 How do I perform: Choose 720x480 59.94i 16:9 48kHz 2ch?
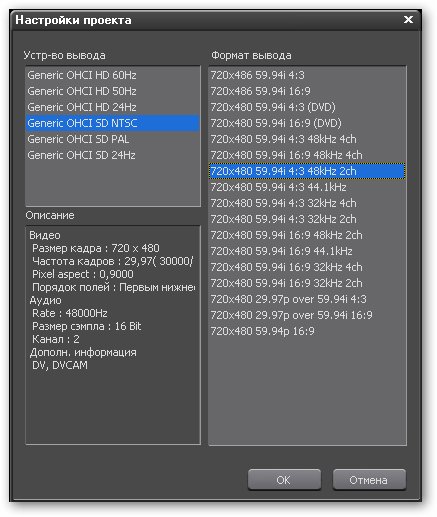(307, 235)
